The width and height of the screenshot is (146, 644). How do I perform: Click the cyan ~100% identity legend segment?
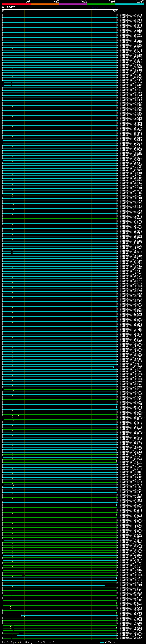point(130,4)
